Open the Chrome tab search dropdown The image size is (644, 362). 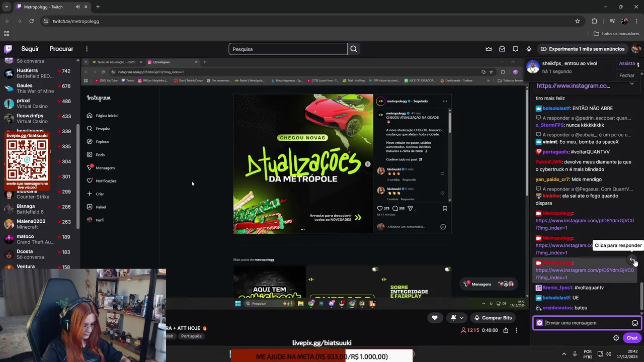(7, 7)
